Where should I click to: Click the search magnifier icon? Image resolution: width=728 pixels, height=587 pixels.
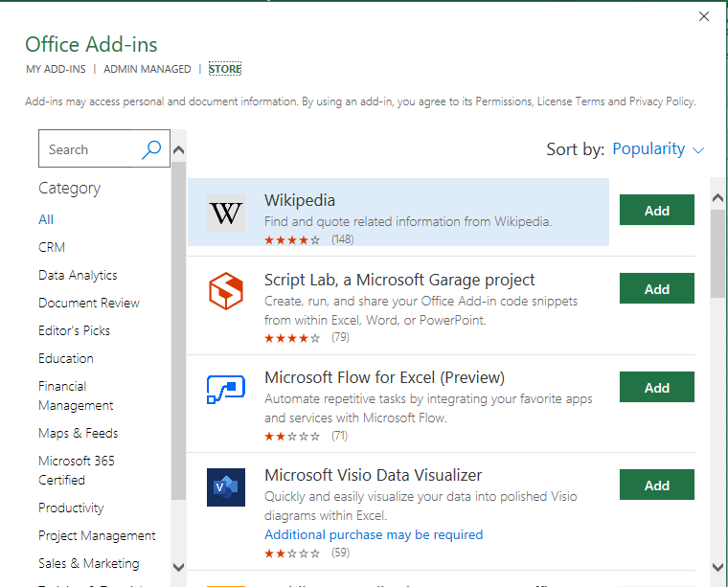[151, 149]
